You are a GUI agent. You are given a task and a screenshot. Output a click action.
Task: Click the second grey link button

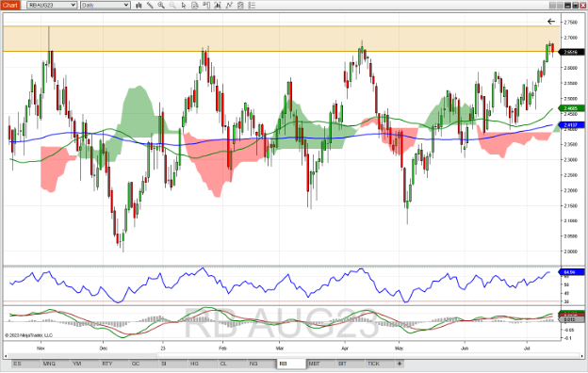coord(560,6)
